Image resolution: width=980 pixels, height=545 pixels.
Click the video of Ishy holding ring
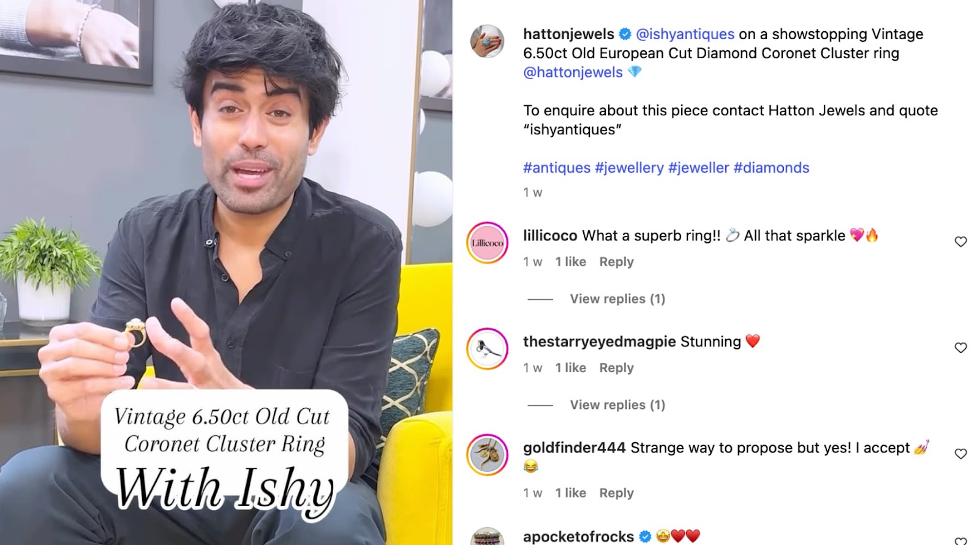pos(226,272)
